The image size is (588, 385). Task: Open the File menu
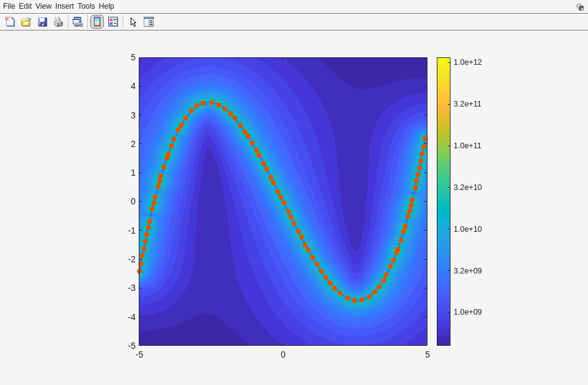click(x=9, y=6)
